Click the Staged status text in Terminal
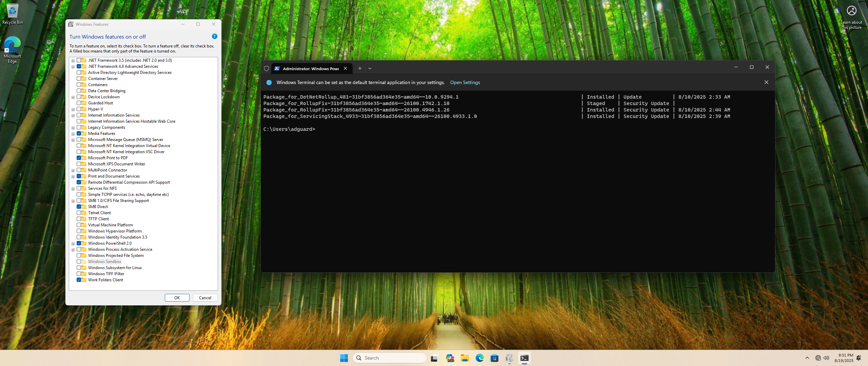Screen dimensions: 868x366 pos(596,103)
